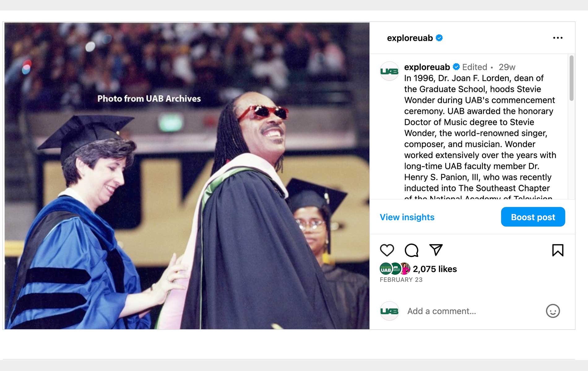Click the FEBRUARY 23 post date
This screenshot has height=371, width=588.
click(x=401, y=280)
